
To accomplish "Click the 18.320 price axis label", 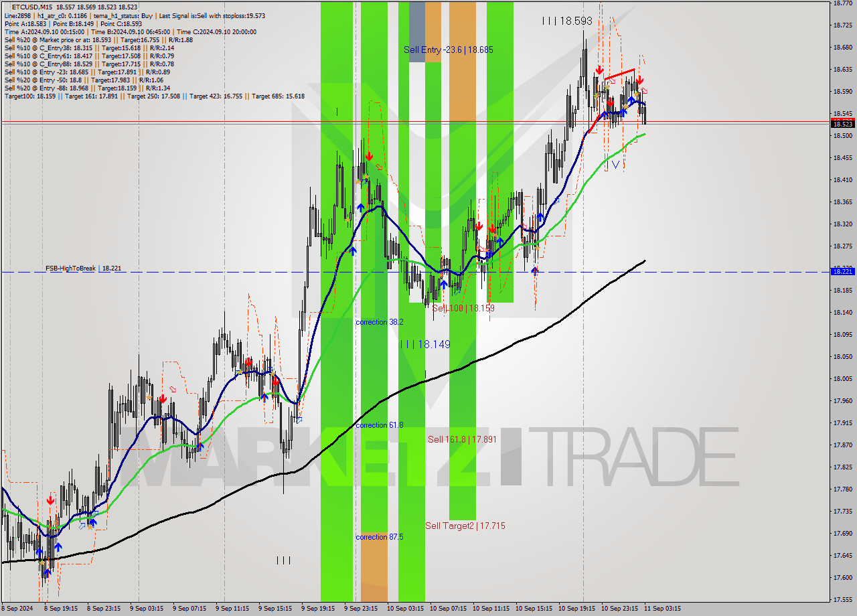I will 842,224.
